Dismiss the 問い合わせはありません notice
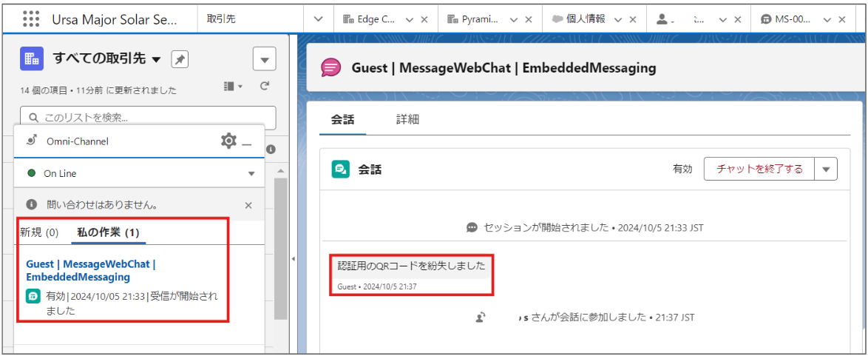This screenshot has width=868, height=356. tap(248, 205)
